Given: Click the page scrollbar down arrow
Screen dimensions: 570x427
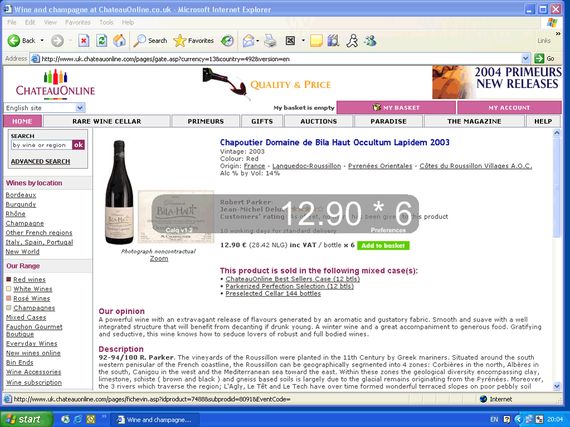Looking at the screenshot, I should coord(557,386).
